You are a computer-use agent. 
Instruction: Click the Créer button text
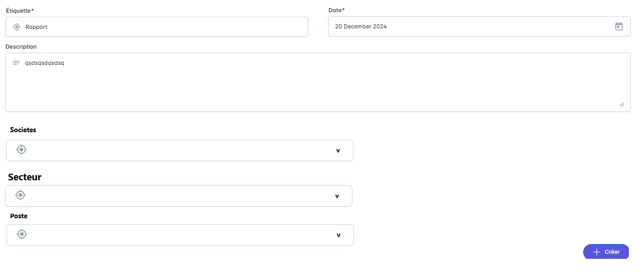pyautogui.click(x=612, y=252)
